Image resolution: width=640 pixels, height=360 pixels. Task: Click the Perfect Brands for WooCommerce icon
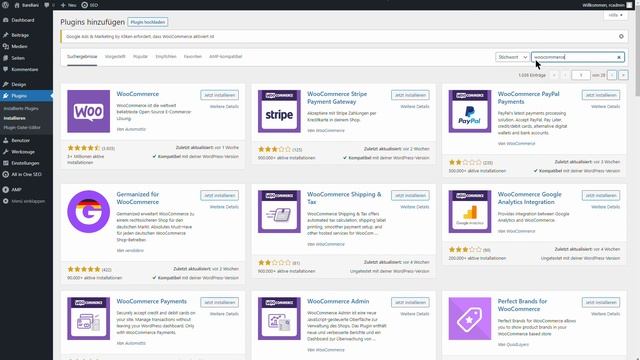tap(470, 318)
